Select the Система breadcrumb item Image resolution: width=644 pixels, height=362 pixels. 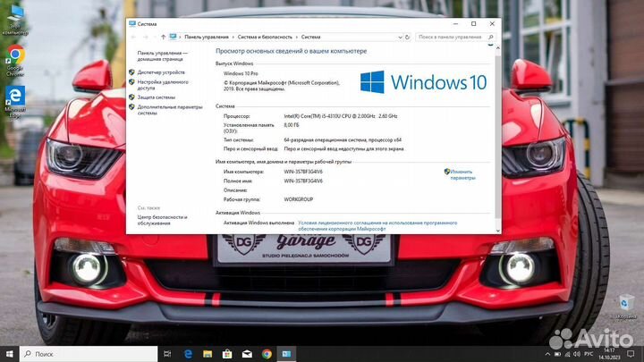tap(311, 37)
